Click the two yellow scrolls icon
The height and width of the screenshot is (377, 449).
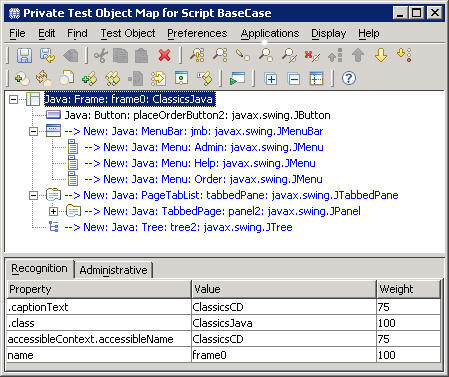[112, 79]
